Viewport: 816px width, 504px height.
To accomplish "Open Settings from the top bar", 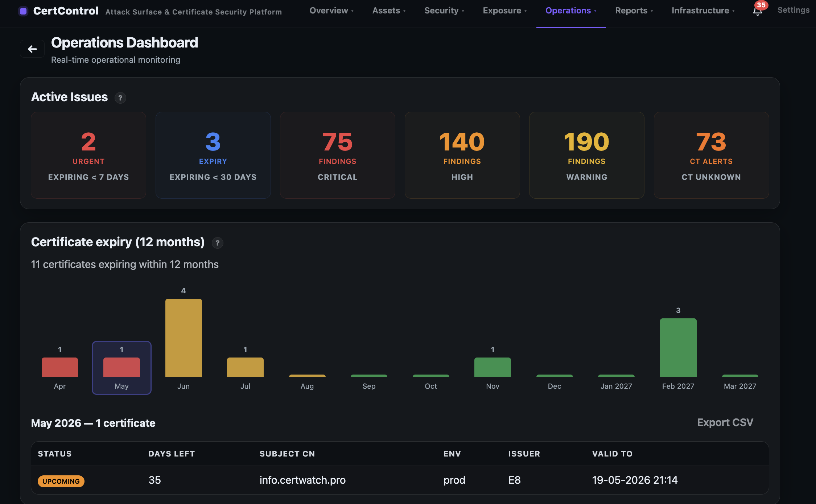I will [x=793, y=10].
